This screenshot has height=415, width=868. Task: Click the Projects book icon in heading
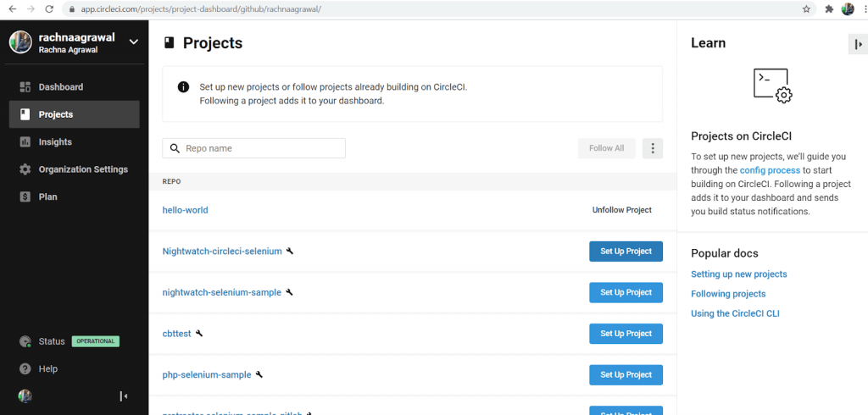tap(170, 43)
